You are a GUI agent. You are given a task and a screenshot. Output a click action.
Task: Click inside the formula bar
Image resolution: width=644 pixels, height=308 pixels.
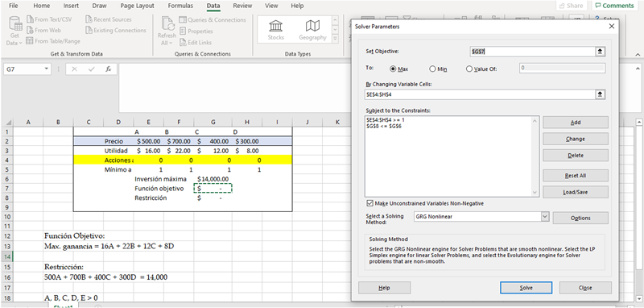click(234, 87)
